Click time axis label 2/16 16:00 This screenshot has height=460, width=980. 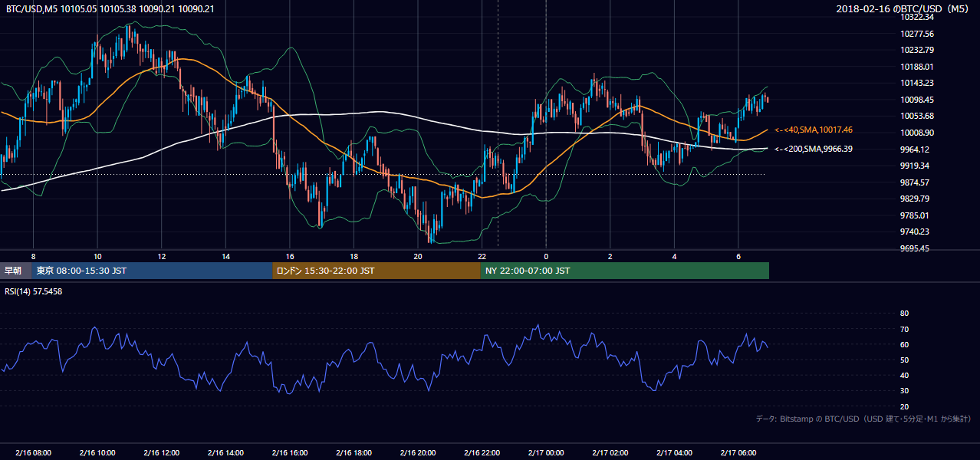click(289, 453)
